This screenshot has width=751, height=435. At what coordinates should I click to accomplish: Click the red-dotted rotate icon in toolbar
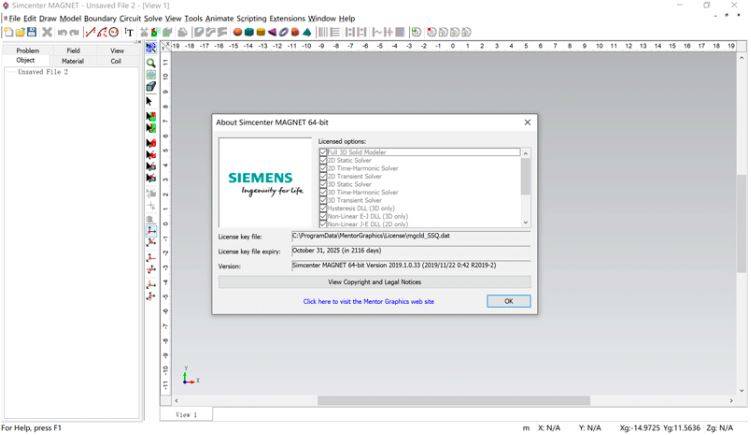pos(432,33)
